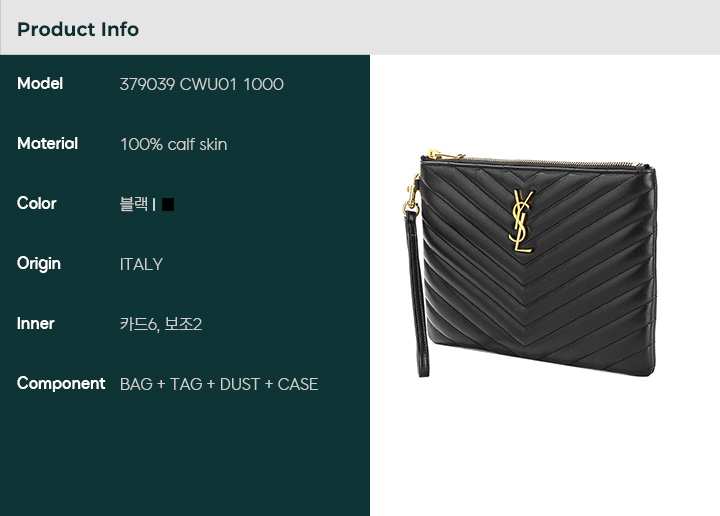This screenshot has width=720, height=516.
Task: Click the inner details 카드6, 보조2
Action: pyautogui.click(x=161, y=324)
